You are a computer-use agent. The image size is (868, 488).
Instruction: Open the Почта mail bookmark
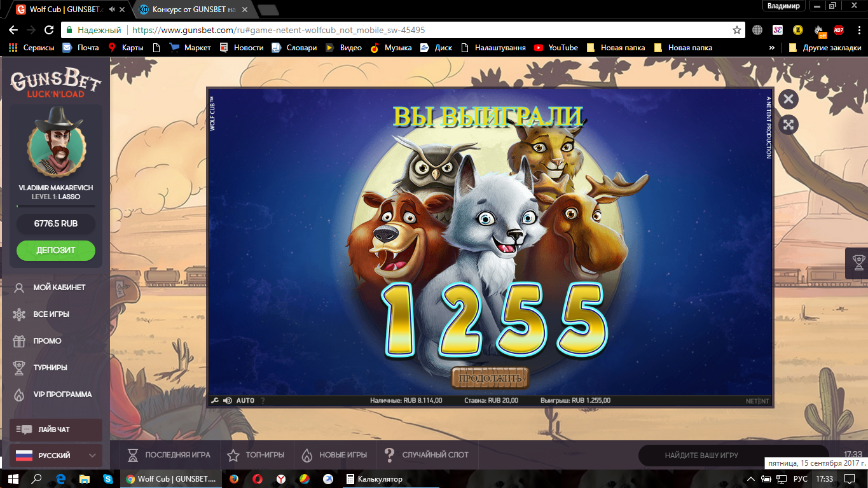80,48
